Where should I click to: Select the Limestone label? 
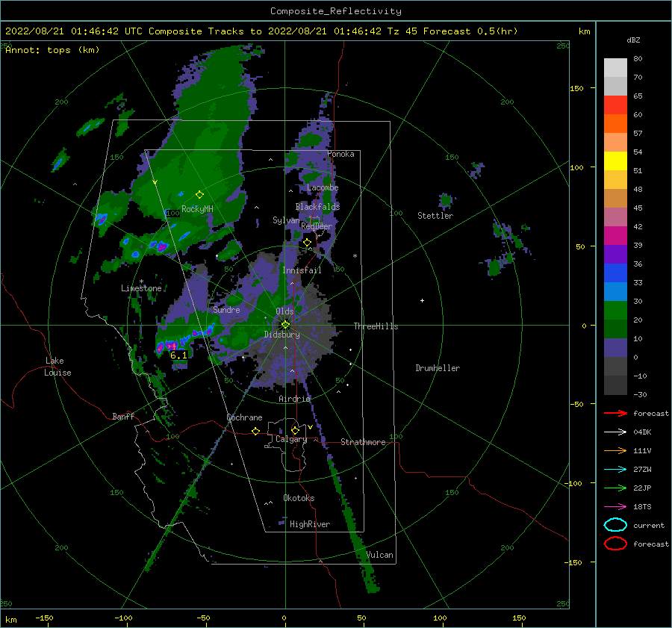(x=141, y=288)
